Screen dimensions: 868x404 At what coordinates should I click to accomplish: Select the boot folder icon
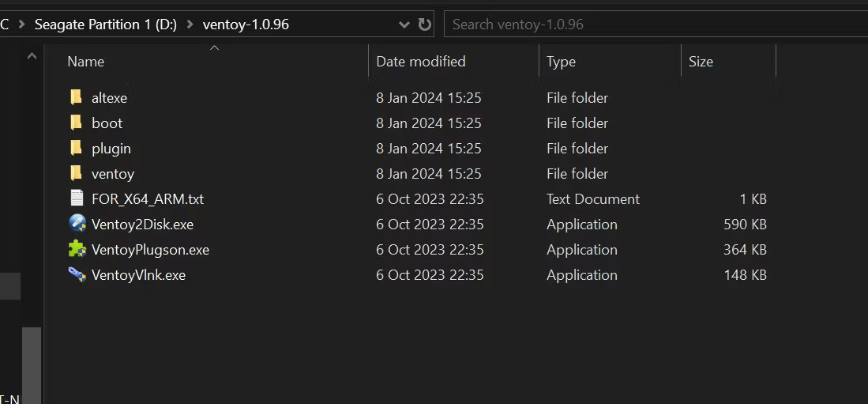tap(76, 123)
